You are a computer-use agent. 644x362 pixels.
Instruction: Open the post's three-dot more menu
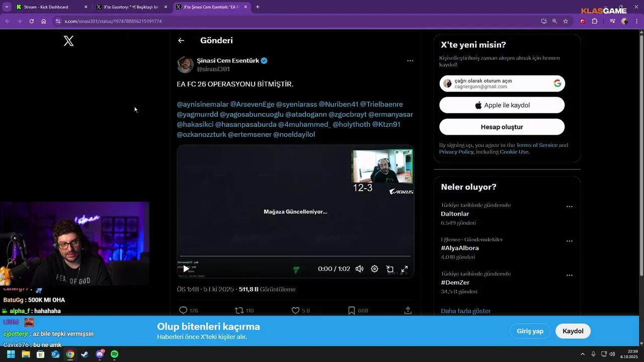410,61
